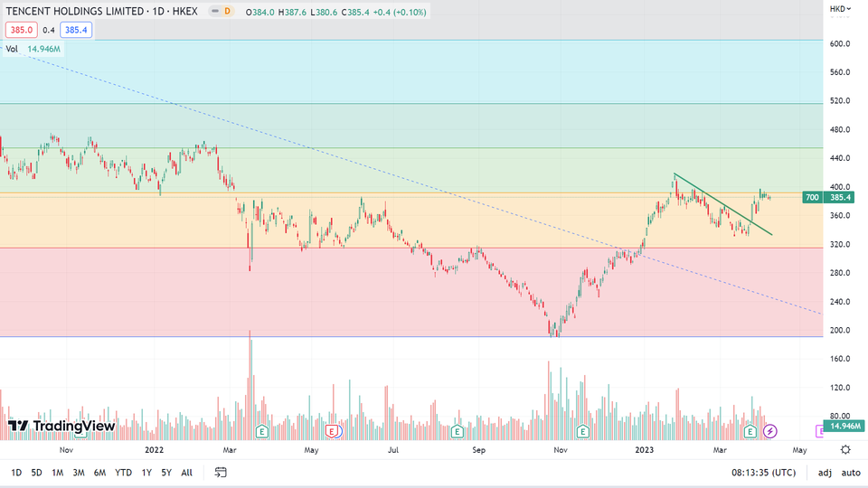Screen dimensions: 868x488
Task: Toggle adj adjusted data mode
Action: pyautogui.click(x=825, y=473)
